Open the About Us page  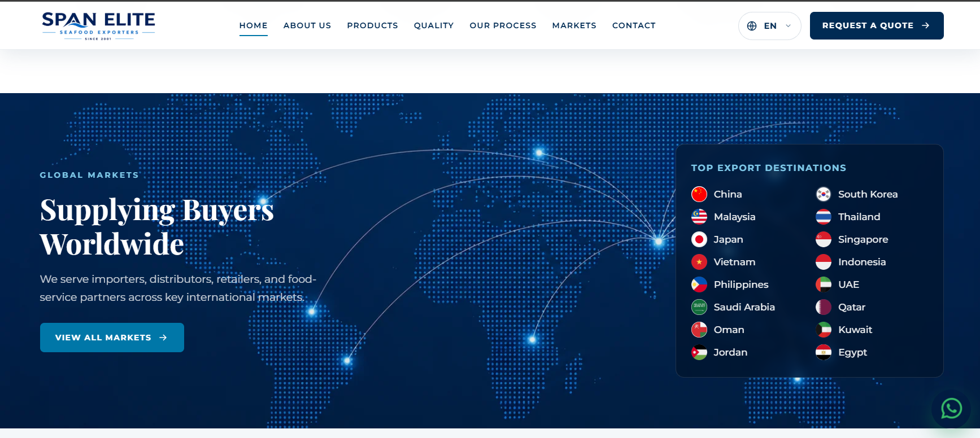click(307, 25)
